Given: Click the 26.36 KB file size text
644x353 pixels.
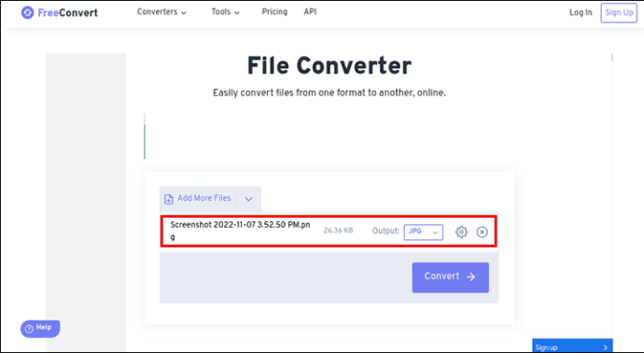Looking at the screenshot, I should click(338, 231).
